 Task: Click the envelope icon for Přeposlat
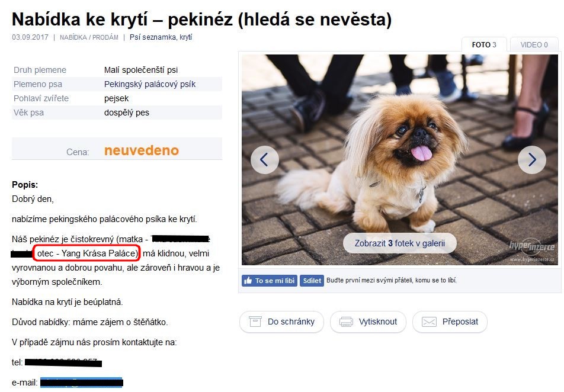[x=429, y=322]
